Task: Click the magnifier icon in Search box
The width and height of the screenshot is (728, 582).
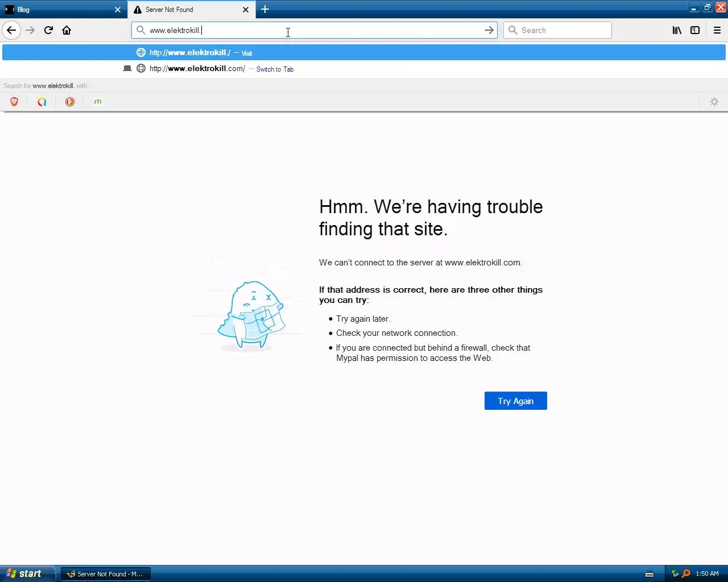Action: point(512,30)
